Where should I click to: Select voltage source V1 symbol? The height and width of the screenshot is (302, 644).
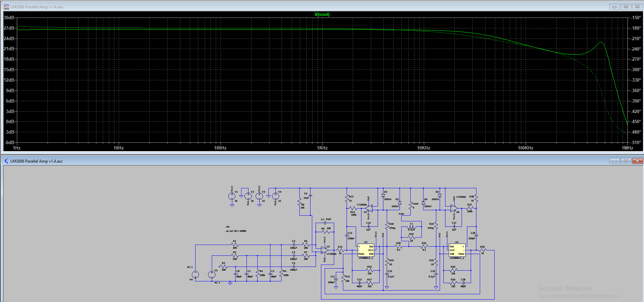click(232, 196)
